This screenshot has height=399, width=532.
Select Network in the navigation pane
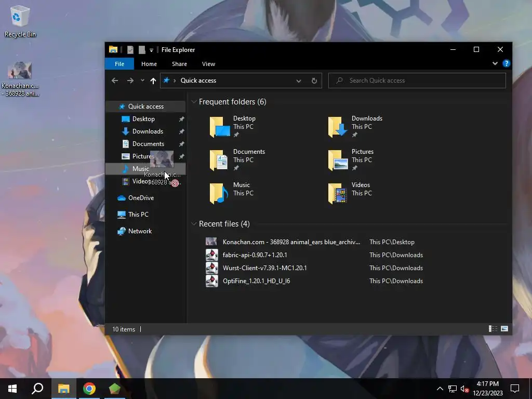[140, 231]
